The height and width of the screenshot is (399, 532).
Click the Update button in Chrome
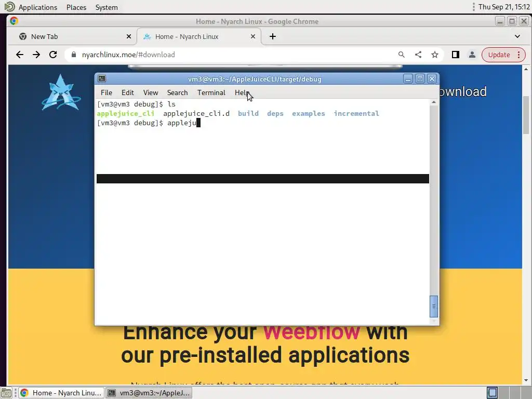point(499,55)
